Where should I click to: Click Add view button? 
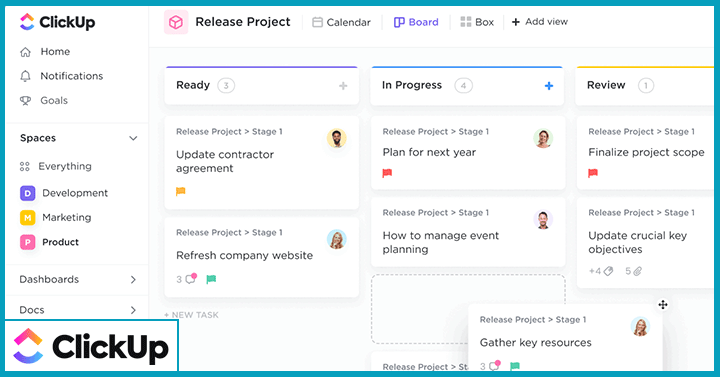coord(540,22)
